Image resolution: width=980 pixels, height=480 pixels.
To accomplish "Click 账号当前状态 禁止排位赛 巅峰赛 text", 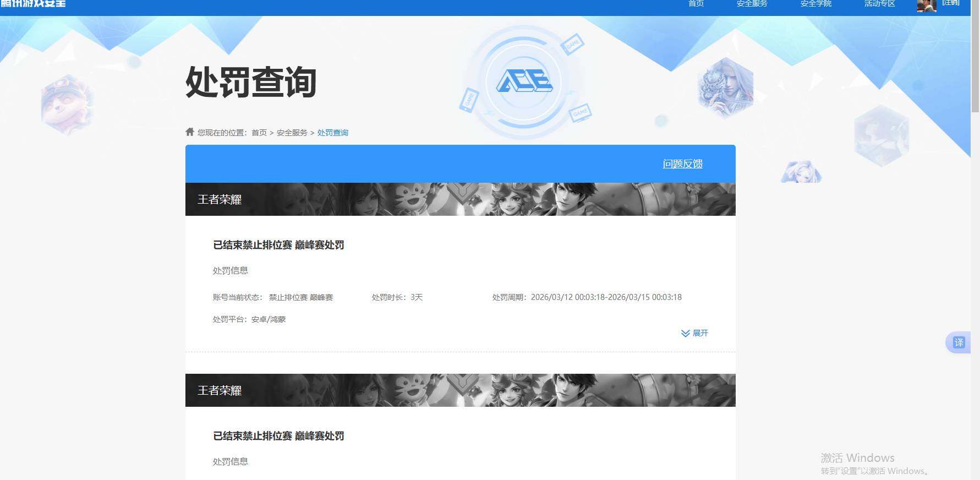I will pos(273,297).
